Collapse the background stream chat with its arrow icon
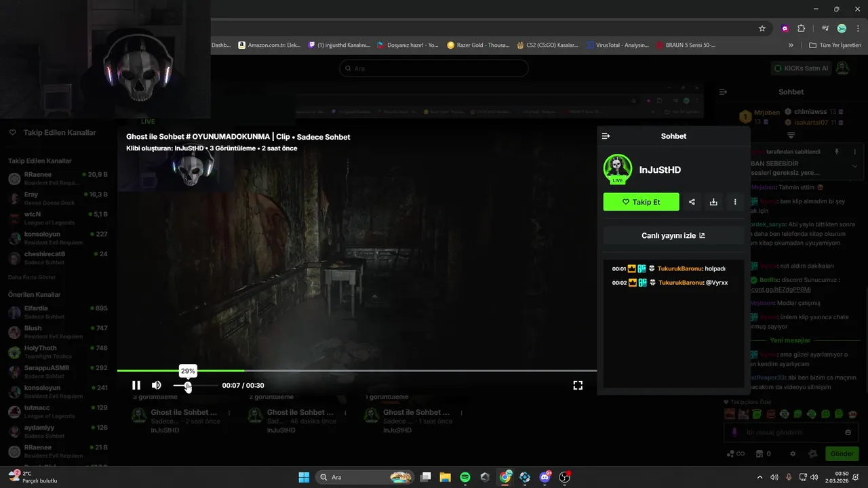 tap(723, 91)
